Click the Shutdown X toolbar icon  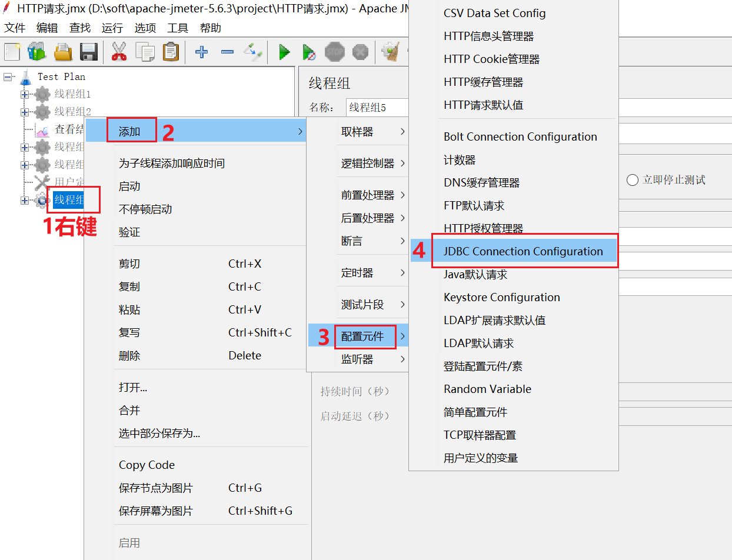(x=360, y=52)
